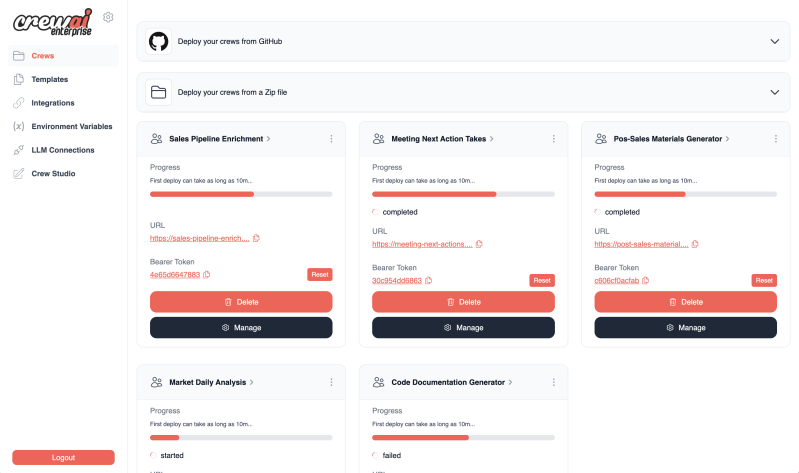Image resolution: width=799 pixels, height=473 pixels.
Task: Open the https://meeting-next-actions link
Action: point(422,244)
